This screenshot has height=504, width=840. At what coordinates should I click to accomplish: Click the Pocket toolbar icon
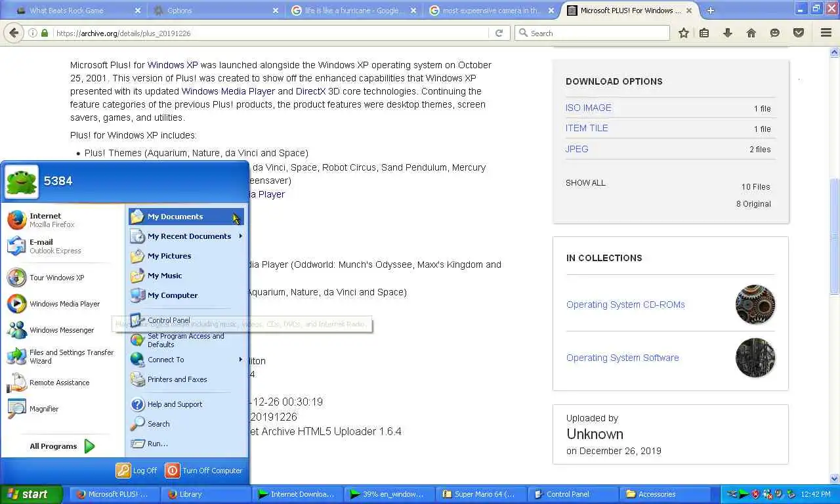coord(799,33)
